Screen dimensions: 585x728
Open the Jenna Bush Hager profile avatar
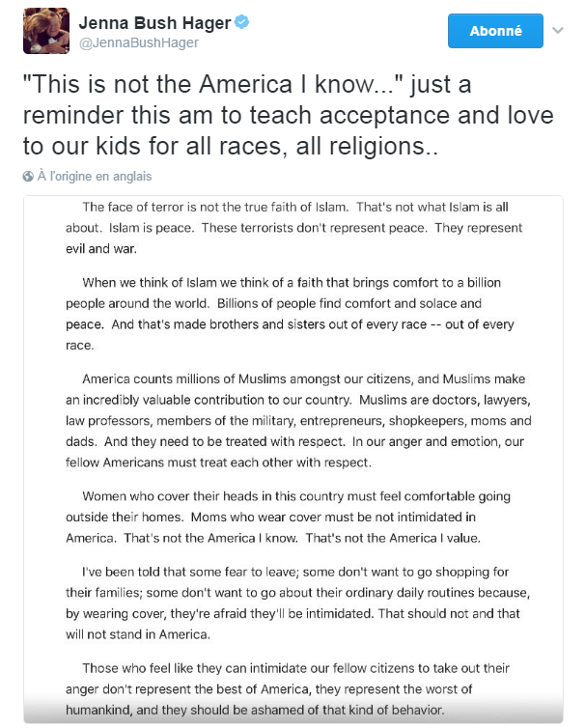click(45, 31)
